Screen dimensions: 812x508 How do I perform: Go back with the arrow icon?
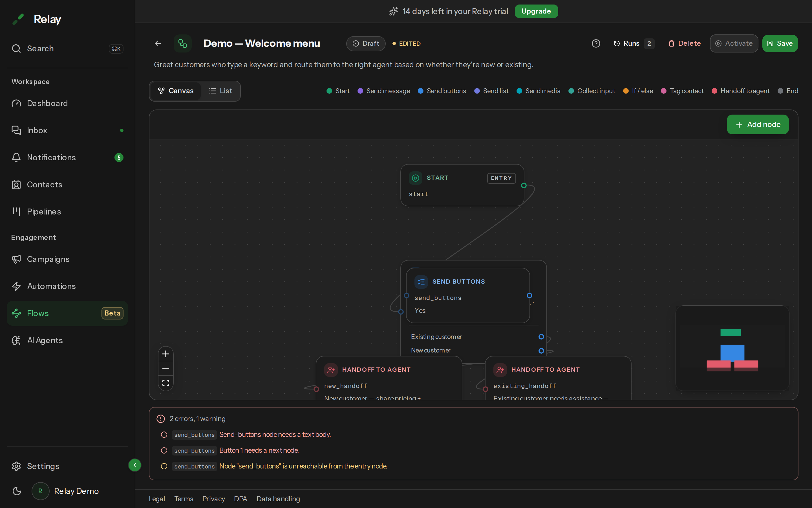[158, 43]
